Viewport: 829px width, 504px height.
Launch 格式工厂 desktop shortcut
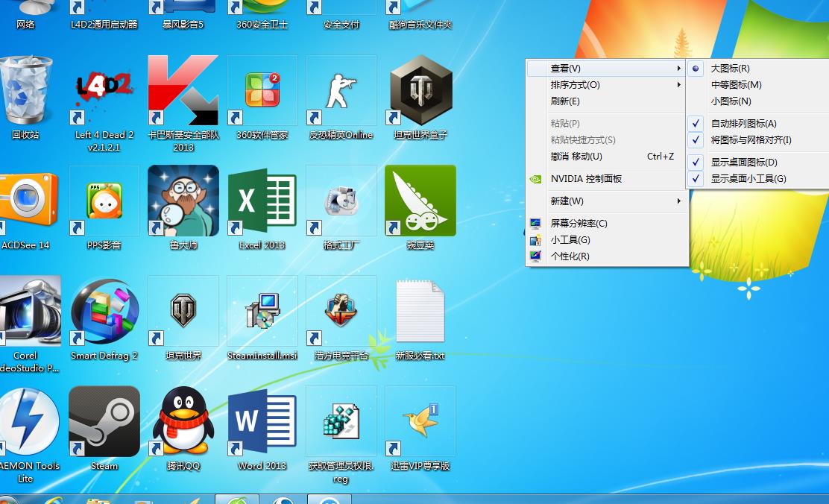pyautogui.click(x=341, y=201)
